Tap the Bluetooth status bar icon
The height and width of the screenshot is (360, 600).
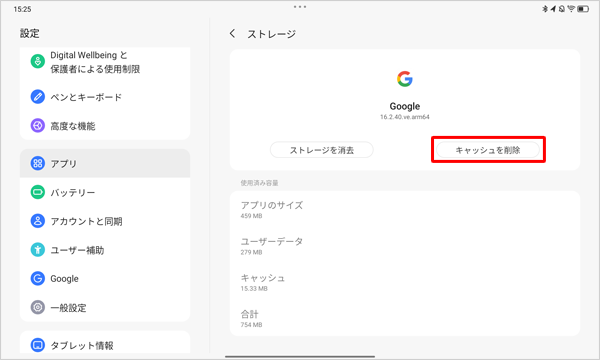[x=545, y=8]
